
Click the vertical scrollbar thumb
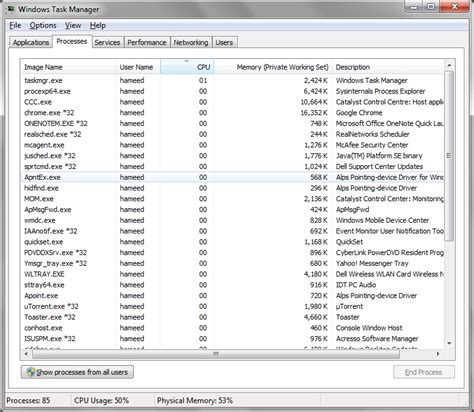tap(449, 155)
